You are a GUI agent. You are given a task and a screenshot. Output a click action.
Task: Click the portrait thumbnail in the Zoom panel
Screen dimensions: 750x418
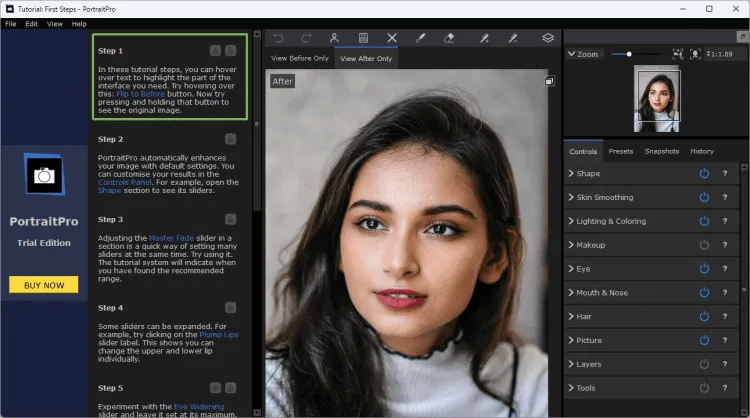(x=657, y=100)
